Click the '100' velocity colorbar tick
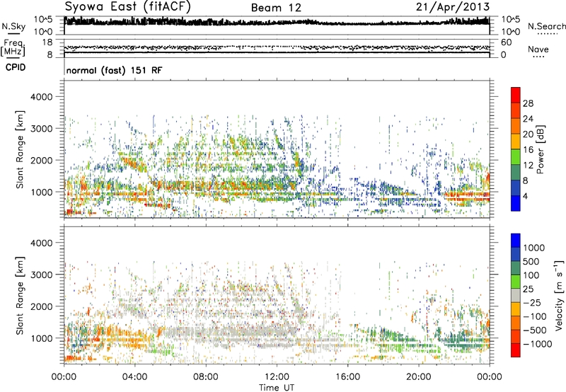566x392 pixels. click(x=531, y=275)
